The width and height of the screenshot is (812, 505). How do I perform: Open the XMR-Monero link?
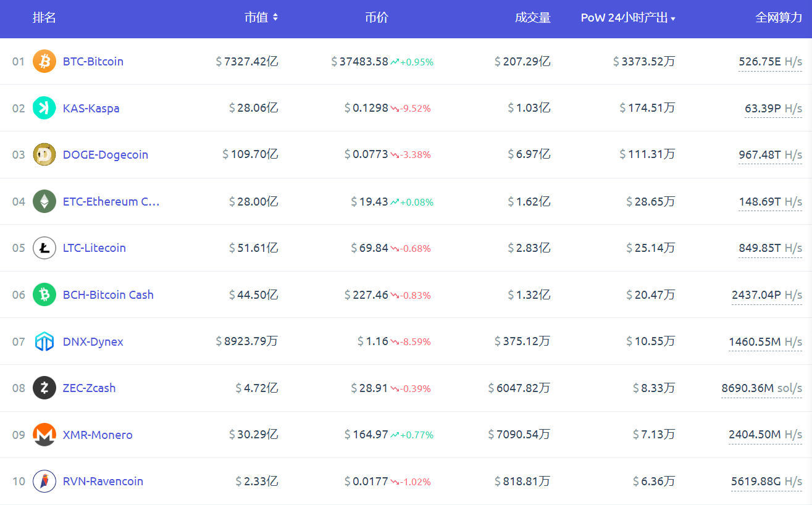[x=96, y=435]
